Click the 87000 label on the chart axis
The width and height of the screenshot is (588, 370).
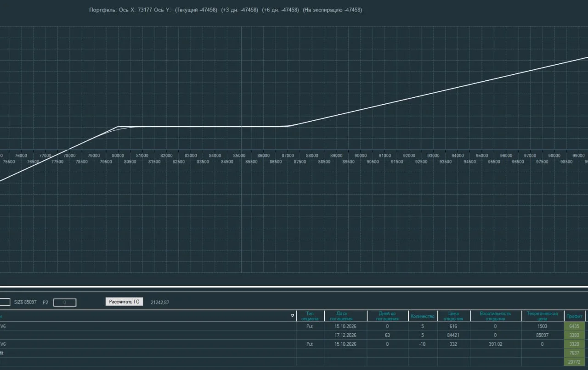pos(288,156)
